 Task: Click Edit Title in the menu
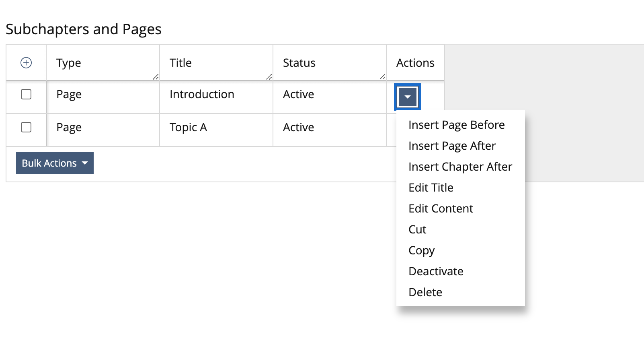point(431,188)
